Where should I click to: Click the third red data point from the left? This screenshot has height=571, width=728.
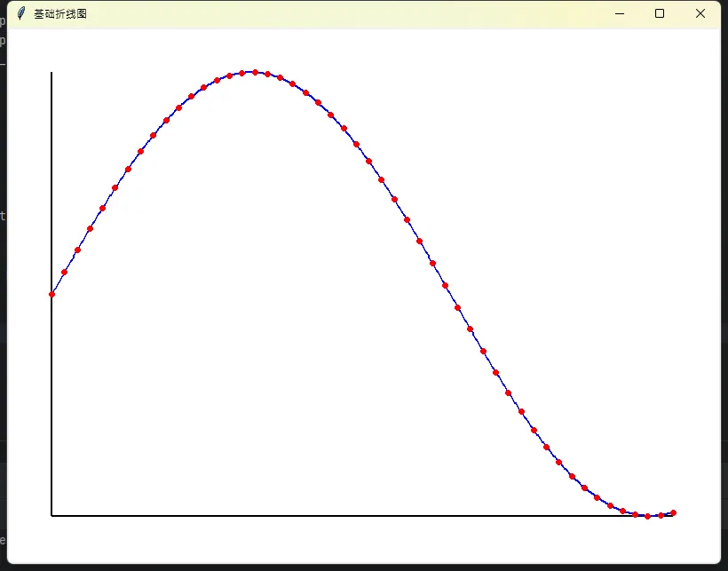coord(77,250)
